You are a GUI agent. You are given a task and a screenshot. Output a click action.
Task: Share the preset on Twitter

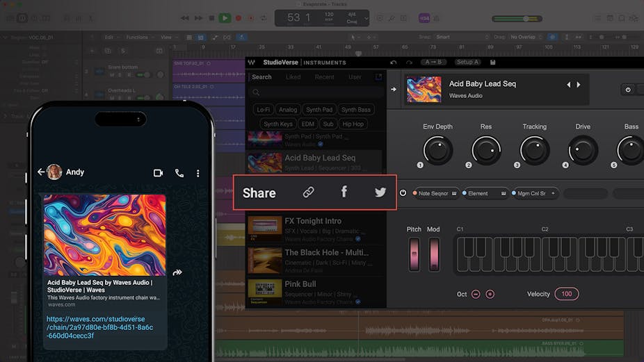pyautogui.click(x=380, y=192)
